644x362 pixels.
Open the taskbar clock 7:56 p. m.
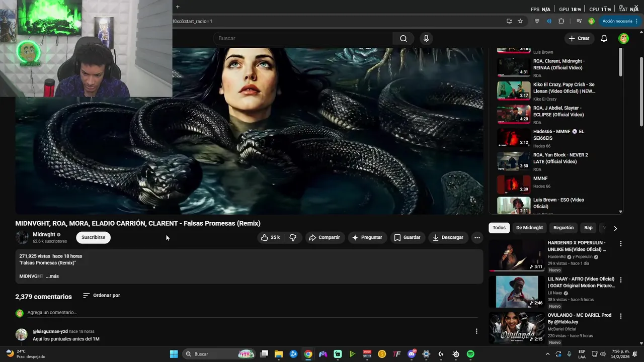pyautogui.click(x=620, y=354)
